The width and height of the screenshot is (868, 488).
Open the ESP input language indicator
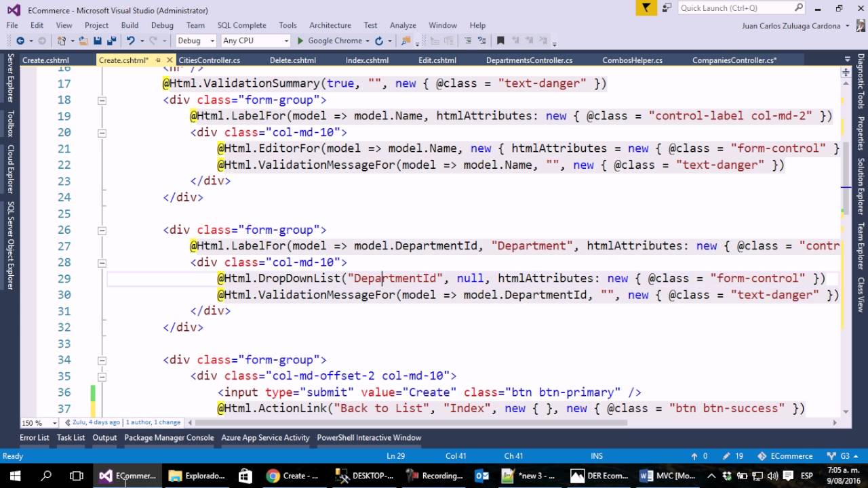point(807,475)
